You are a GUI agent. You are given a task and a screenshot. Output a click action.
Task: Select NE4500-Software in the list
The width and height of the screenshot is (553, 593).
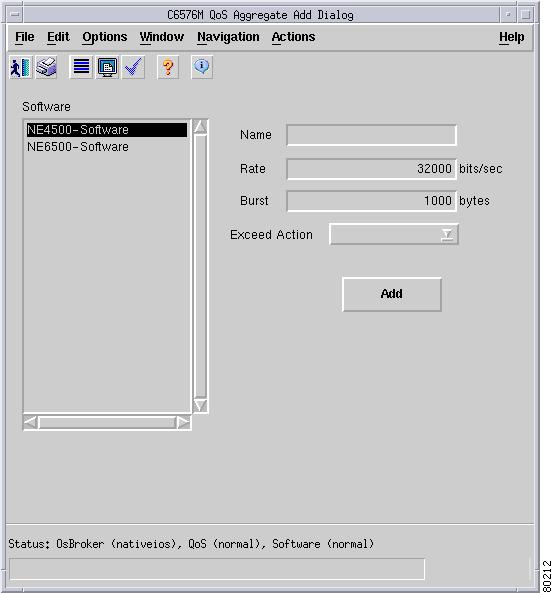[x=107, y=130]
